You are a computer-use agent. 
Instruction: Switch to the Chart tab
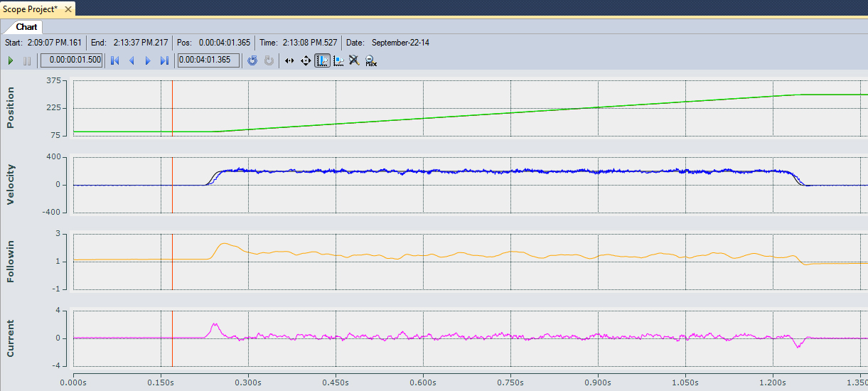tap(27, 27)
